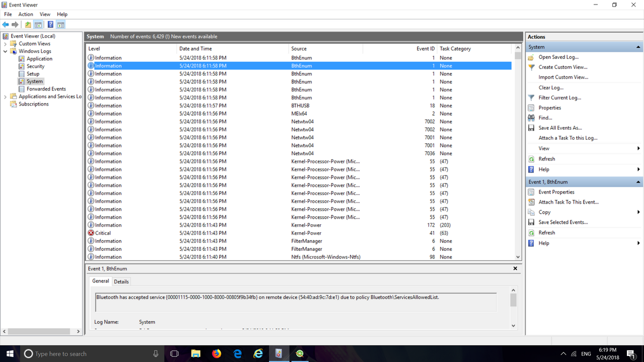Click Clear Log... action
Viewport: 644px width, 362px height.
coord(551,87)
